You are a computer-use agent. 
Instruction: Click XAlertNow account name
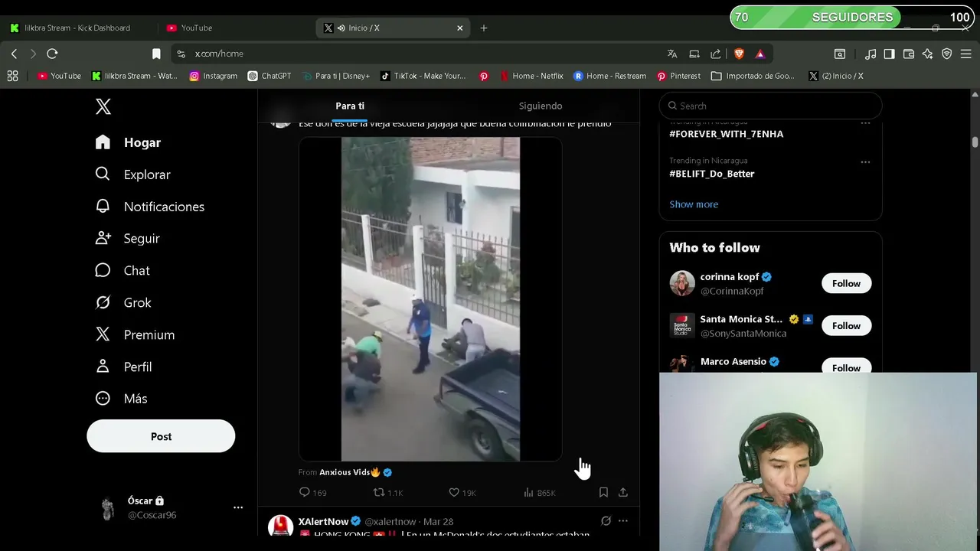pos(324,521)
